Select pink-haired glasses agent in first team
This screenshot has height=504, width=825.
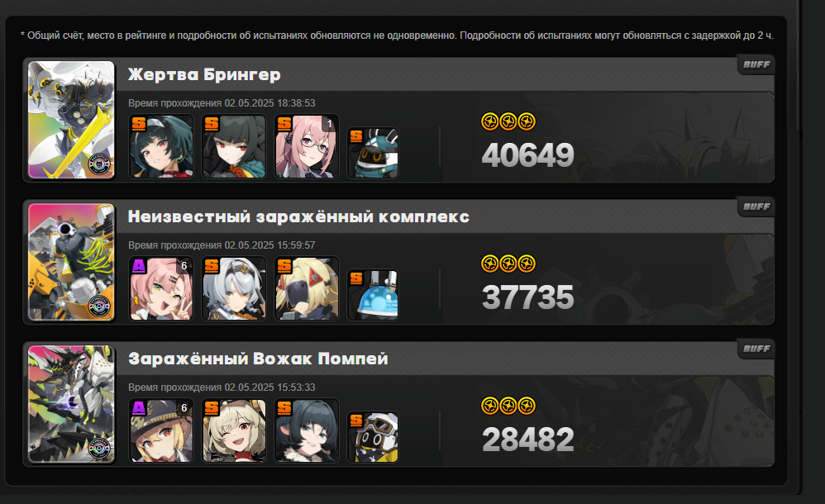click(307, 146)
